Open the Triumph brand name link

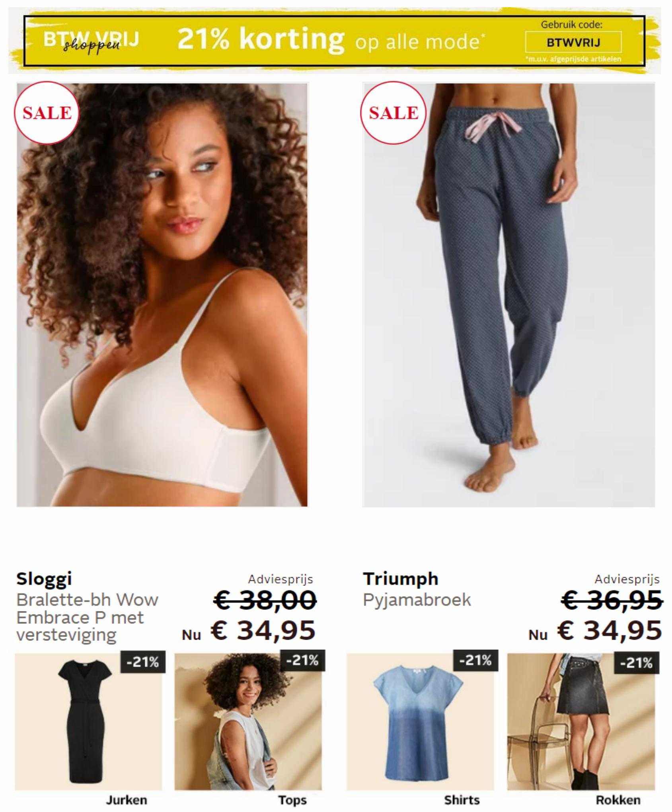click(401, 579)
